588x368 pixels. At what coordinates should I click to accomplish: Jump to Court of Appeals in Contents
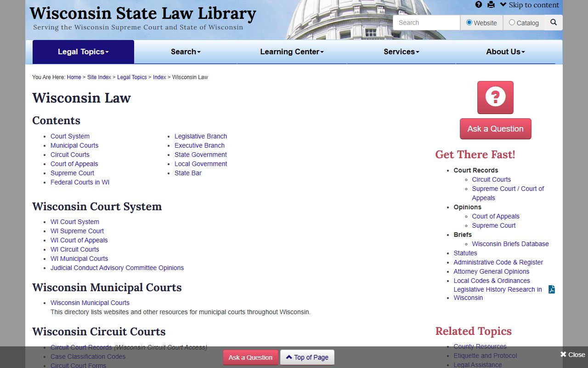[74, 164]
